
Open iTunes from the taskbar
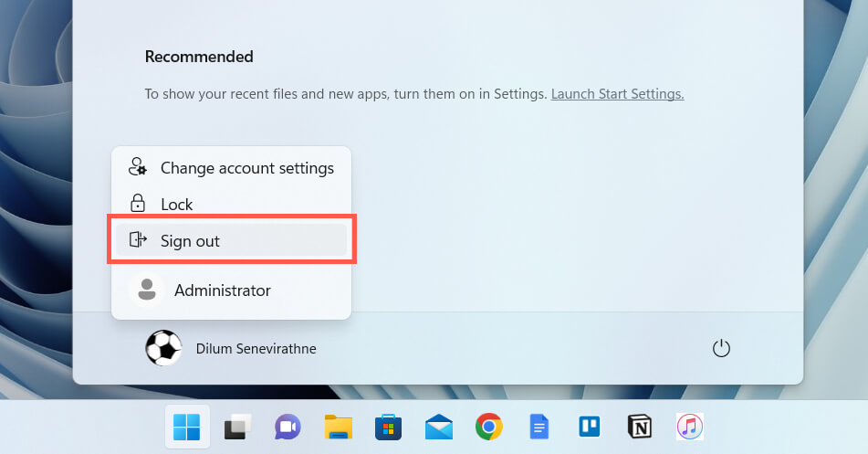pyautogui.click(x=689, y=427)
